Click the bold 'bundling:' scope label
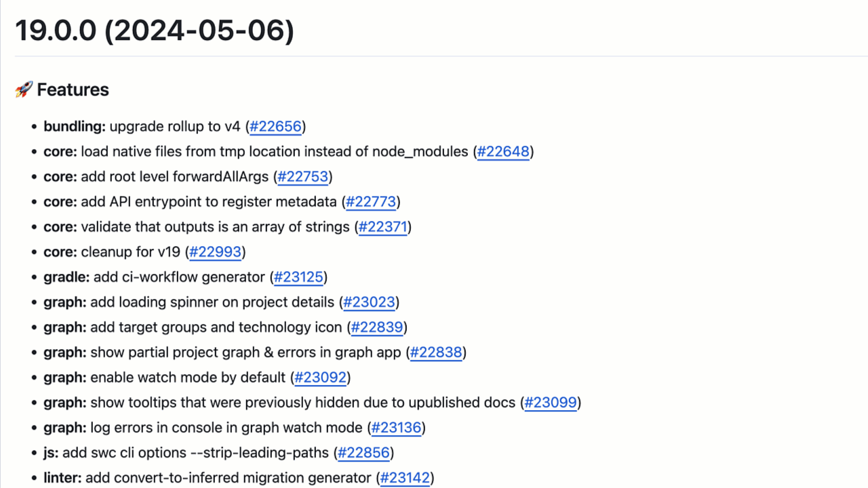 pos(75,127)
